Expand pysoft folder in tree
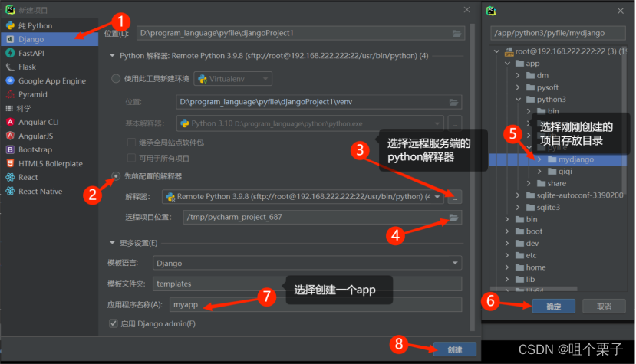Screen dimensions: 636x364 (x=518, y=87)
